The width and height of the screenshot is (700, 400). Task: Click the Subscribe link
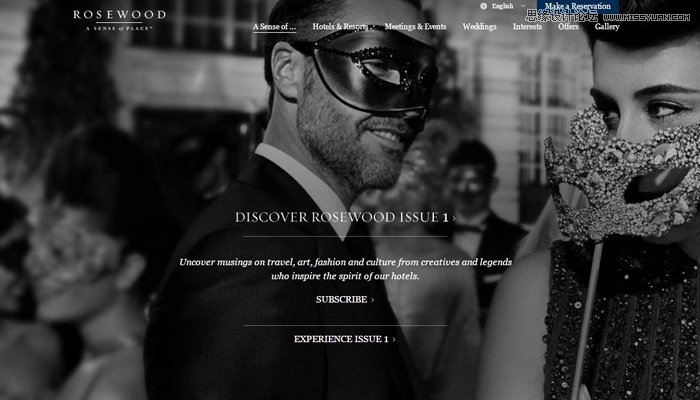click(x=345, y=300)
